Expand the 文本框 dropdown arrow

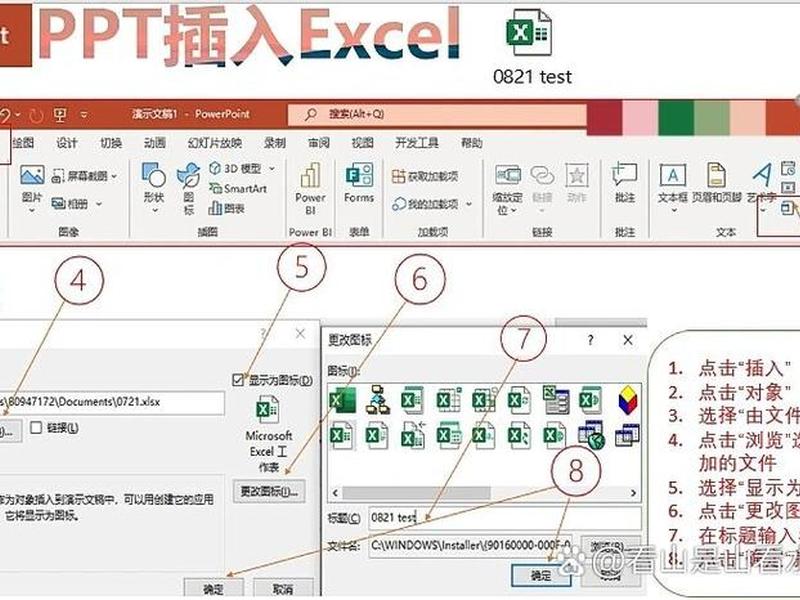673,210
